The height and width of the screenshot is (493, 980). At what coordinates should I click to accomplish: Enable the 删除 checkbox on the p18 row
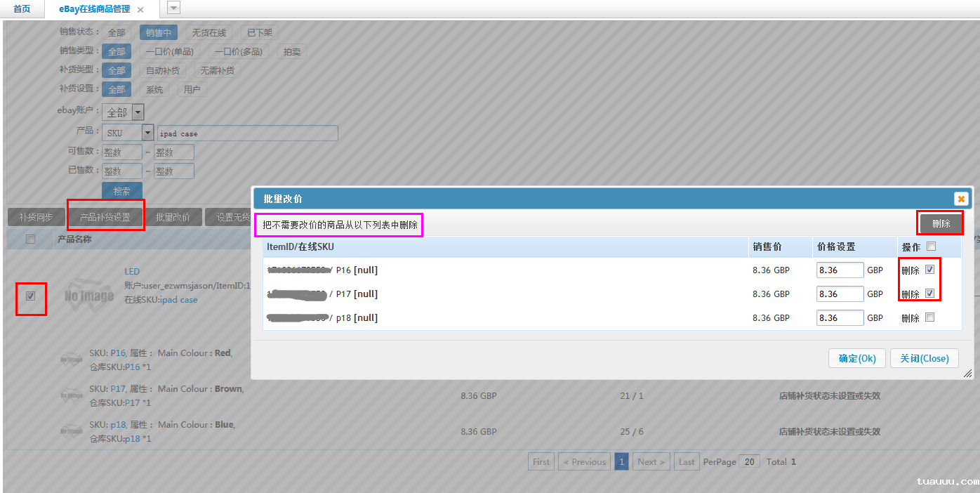coord(928,317)
